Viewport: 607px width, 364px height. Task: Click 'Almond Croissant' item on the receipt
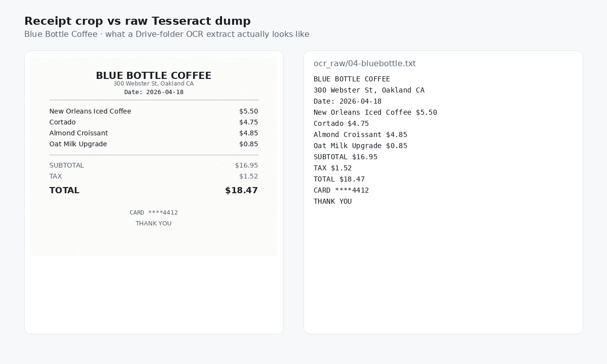pyautogui.click(x=79, y=133)
